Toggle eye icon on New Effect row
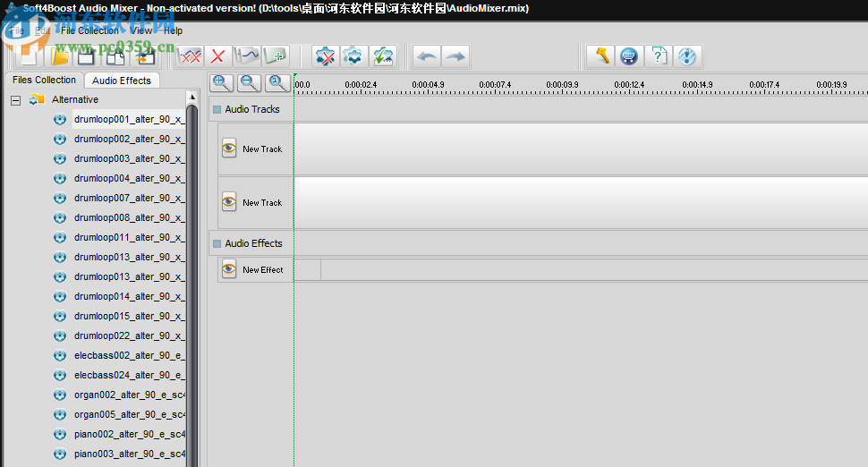Screen dimensions: 868x467 [229, 269]
